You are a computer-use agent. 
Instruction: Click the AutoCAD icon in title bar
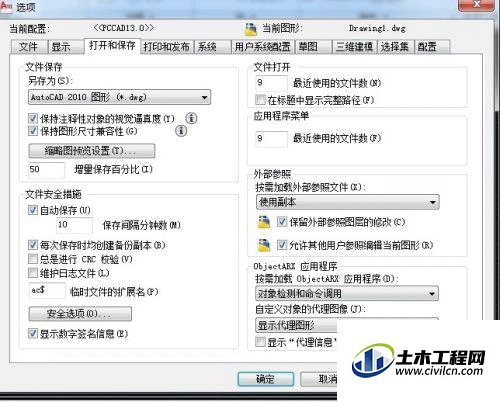pos(6,7)
